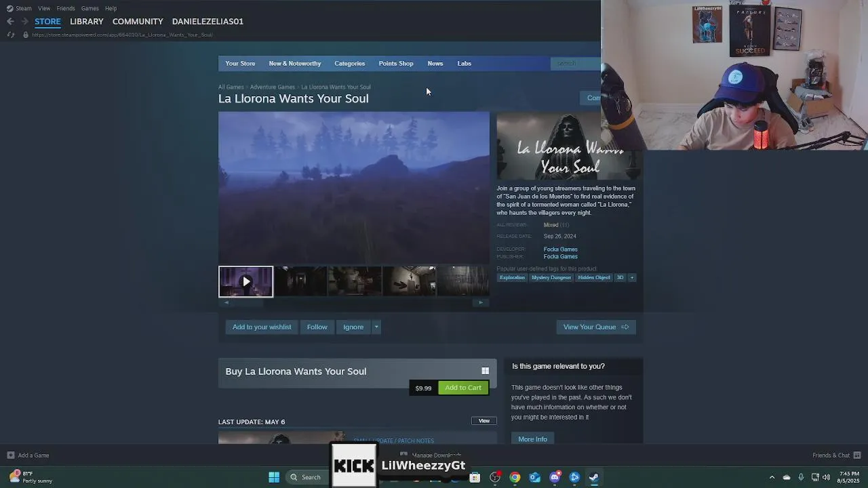Open the News link in store nav
Image resolution: width=868 pixels, height=488 pixels.
[x=435, y=64]
